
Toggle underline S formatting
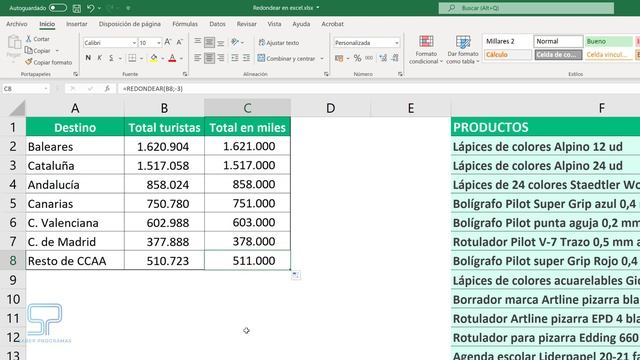pos(111,58)
